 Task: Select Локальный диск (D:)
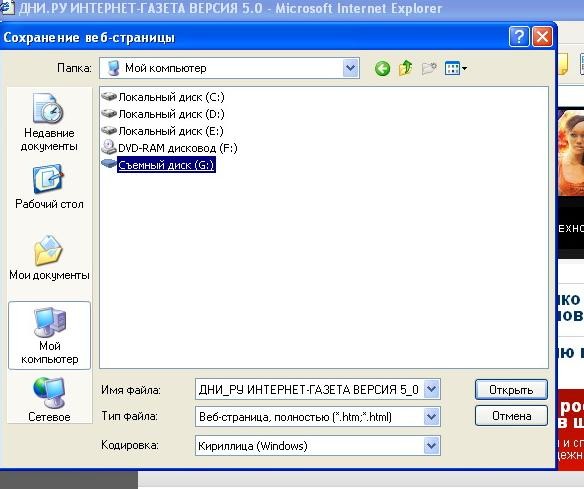[x=163, y=114]
